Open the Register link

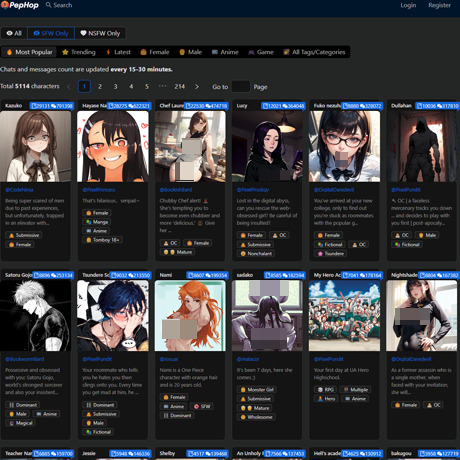coord(439,5)
